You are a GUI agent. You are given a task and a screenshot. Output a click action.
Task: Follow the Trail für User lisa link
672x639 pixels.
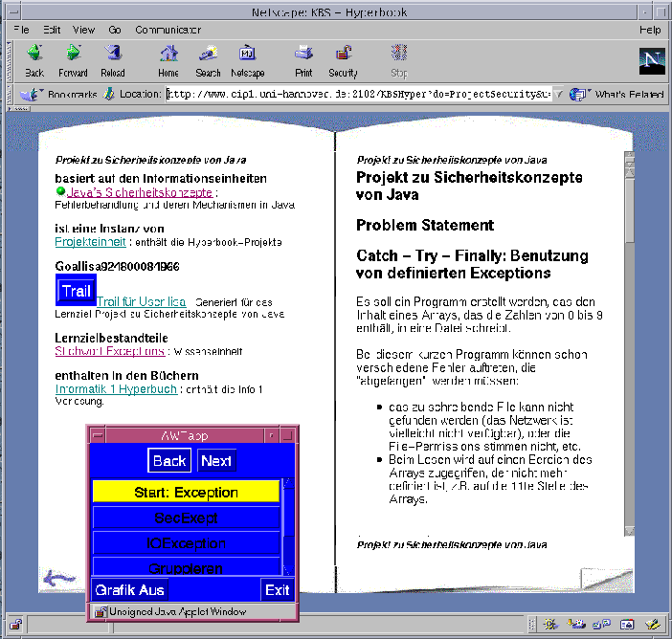[141, 301]
